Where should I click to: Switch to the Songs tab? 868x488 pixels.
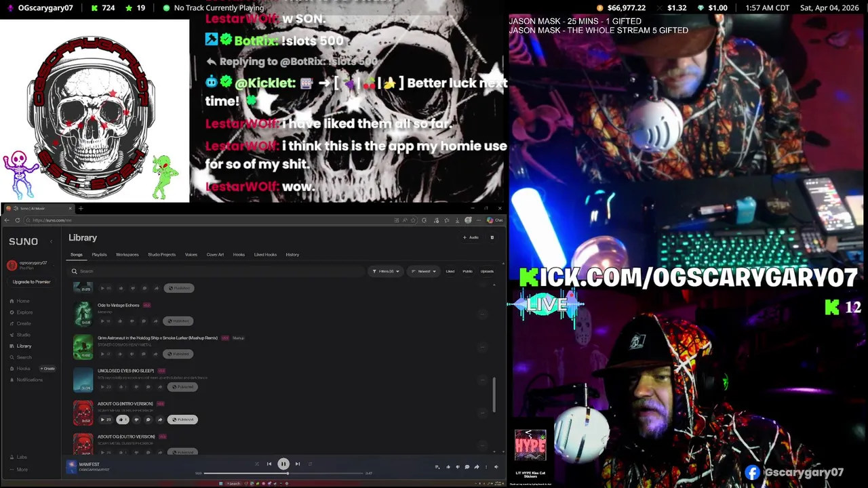[77, 255]
